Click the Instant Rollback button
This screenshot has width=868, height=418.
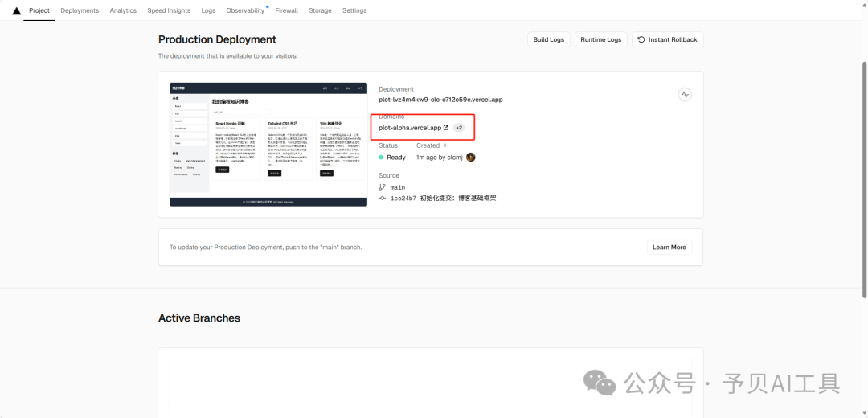click(x=668, y=40)
